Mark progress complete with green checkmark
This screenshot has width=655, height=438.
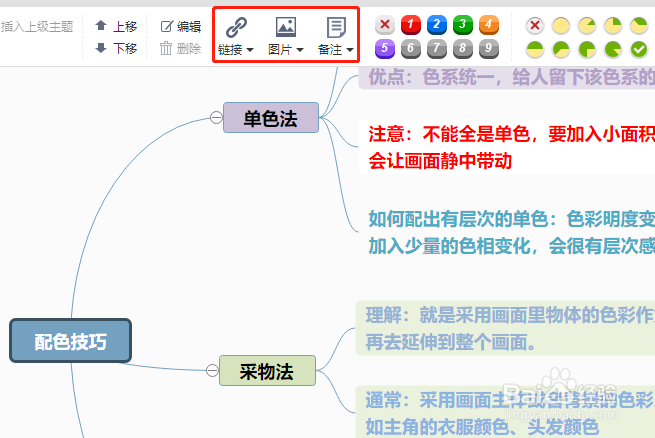pyautogui.click(x=639, y=50)
